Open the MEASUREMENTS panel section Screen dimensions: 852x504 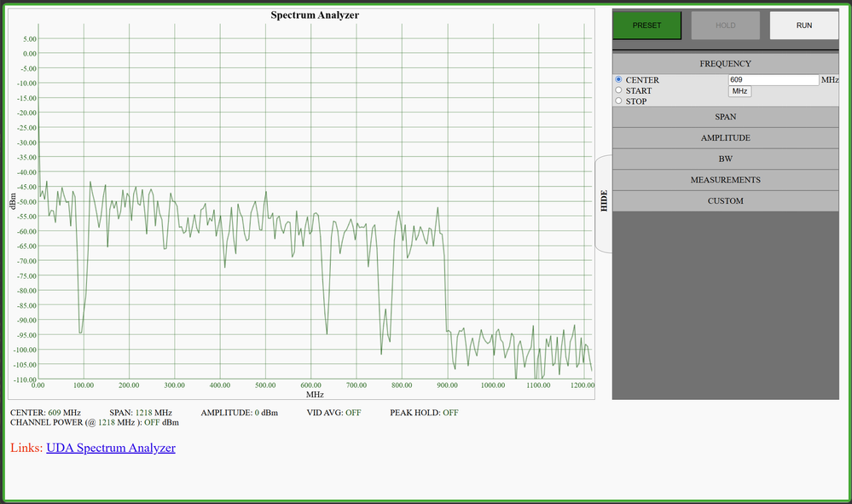725,180
